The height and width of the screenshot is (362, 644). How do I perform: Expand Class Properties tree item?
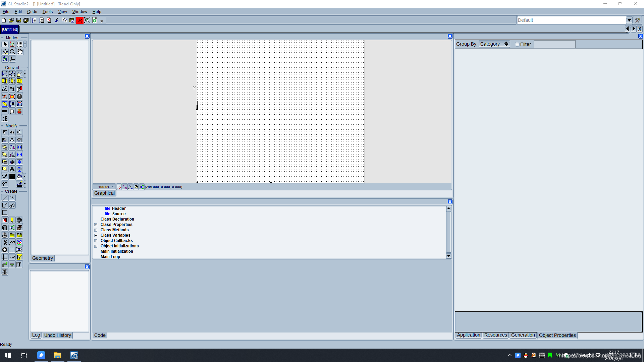96,225
